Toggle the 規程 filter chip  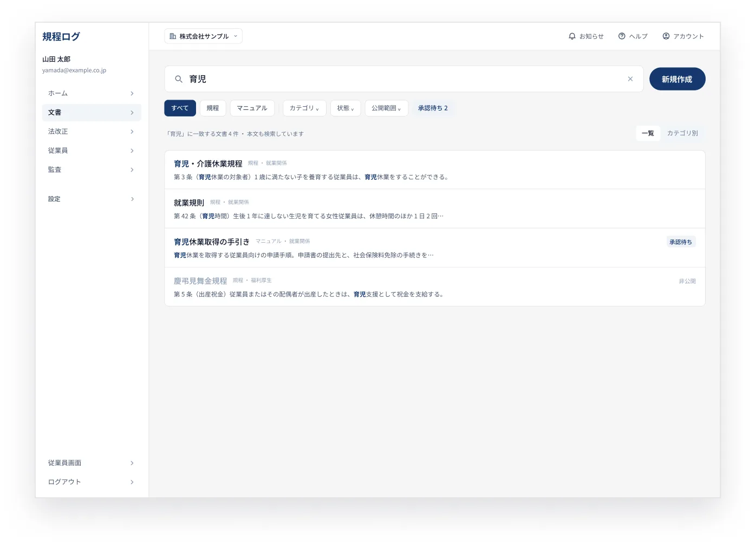tap(213, 108)
